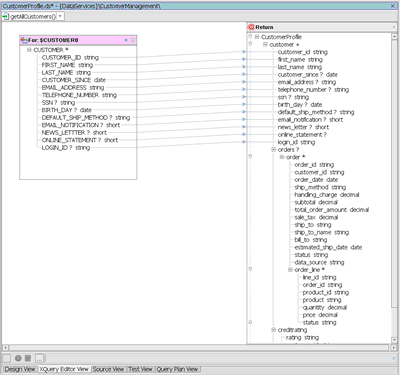Click the blank square bottom toolbar button

pos(6,358)
